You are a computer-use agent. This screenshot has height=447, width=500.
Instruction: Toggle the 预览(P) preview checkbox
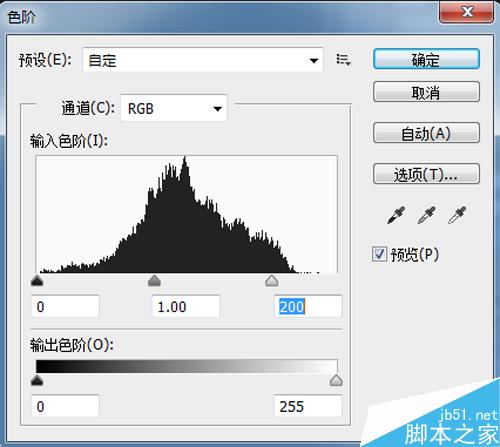(x=379, y=255)
